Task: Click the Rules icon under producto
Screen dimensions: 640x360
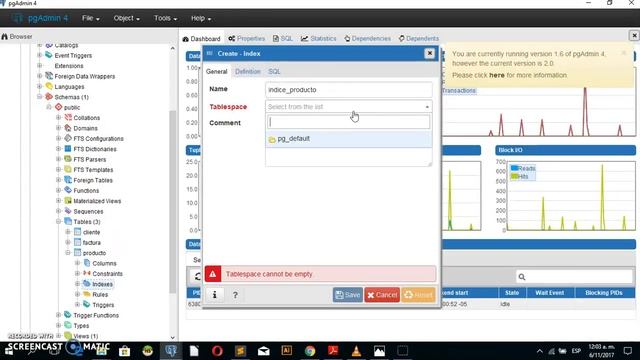Action: click(x=87, y=294)
